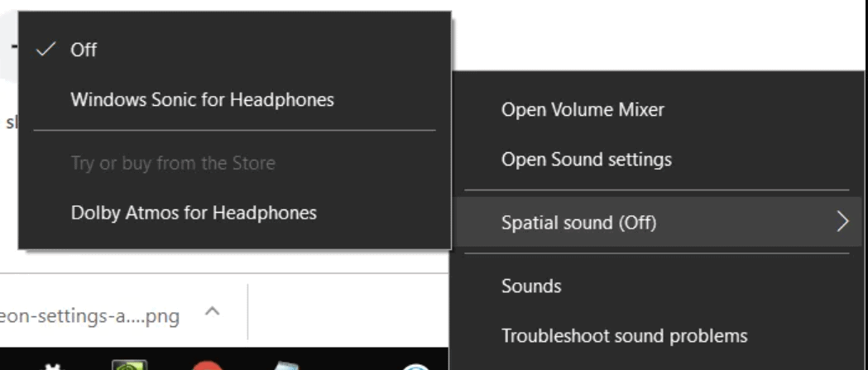The image size is (868, 370).
Task: Open the downloaded settings png file
Action: (x=89, y=316)
